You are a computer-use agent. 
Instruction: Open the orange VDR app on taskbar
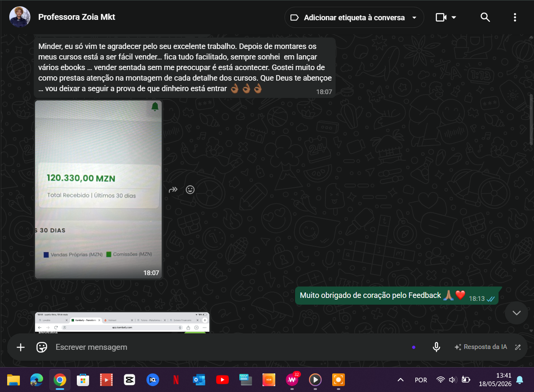click(x=268, y=380)
